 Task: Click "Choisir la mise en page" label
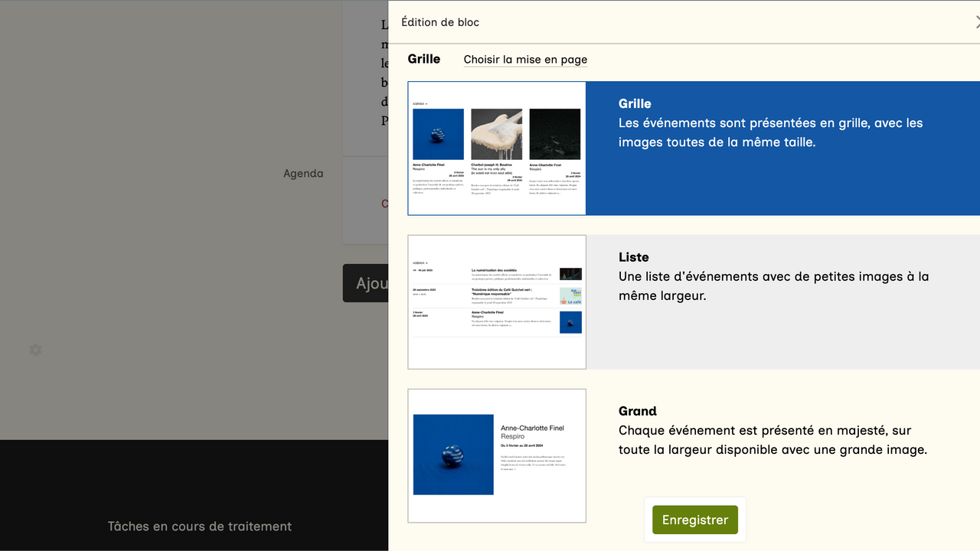[x=525, y=60]
